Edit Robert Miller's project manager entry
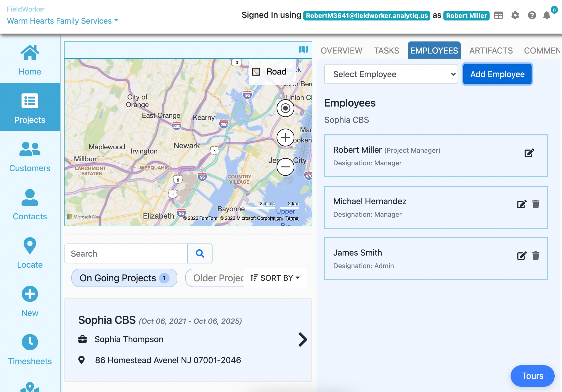562x392 pixels. (529, 153)
